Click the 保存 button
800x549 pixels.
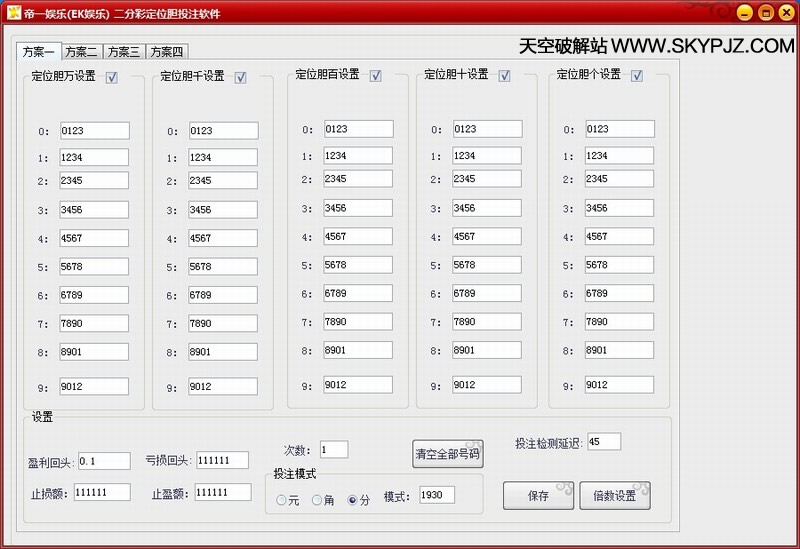click(538, 496)
